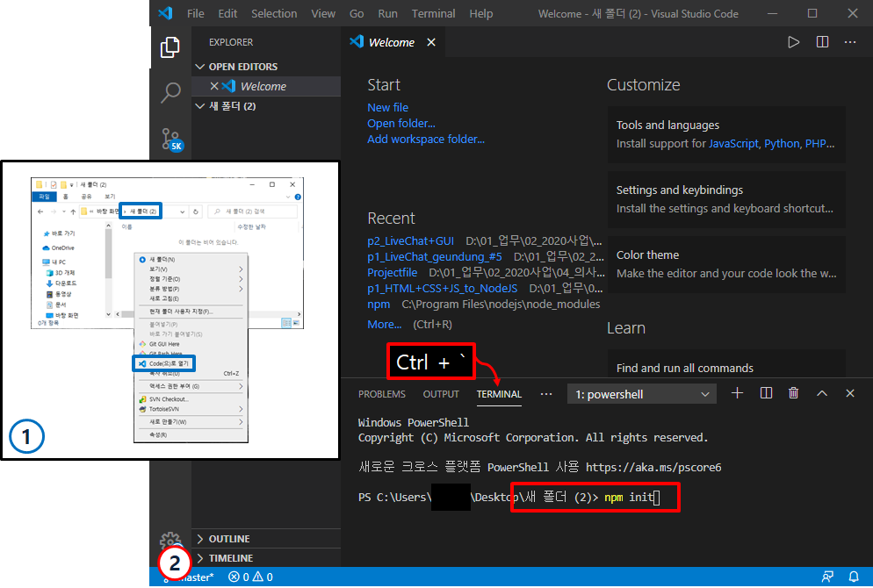Screen dimensions: 873x588
Task: Open the Color theme card
Action: [x=726, y=264]
